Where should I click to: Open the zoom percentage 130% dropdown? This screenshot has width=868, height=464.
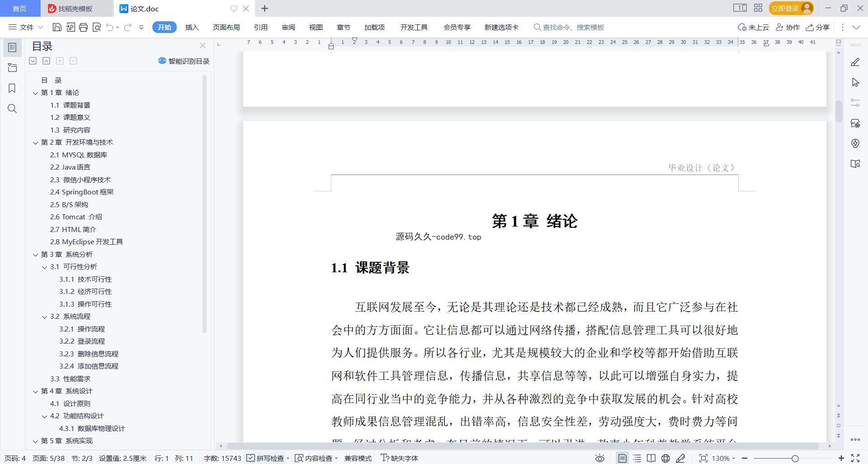click(x=723, y=458)
